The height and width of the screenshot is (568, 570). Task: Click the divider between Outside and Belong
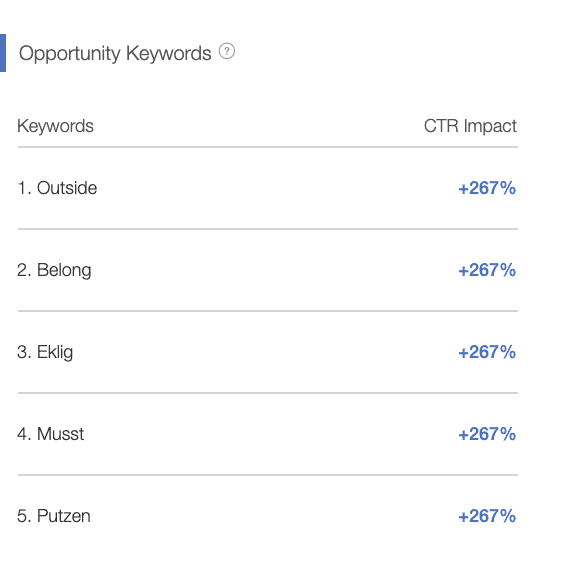tap(268, 229)
